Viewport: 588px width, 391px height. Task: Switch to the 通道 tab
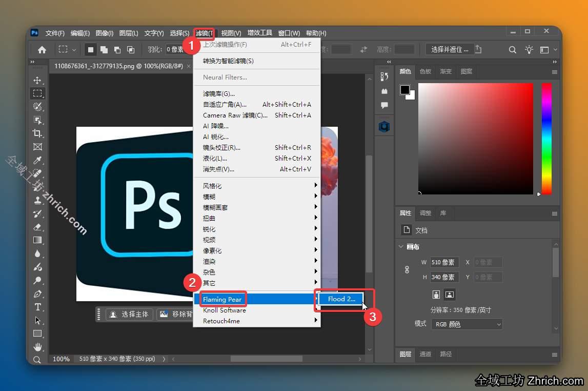tap(425, 354)
